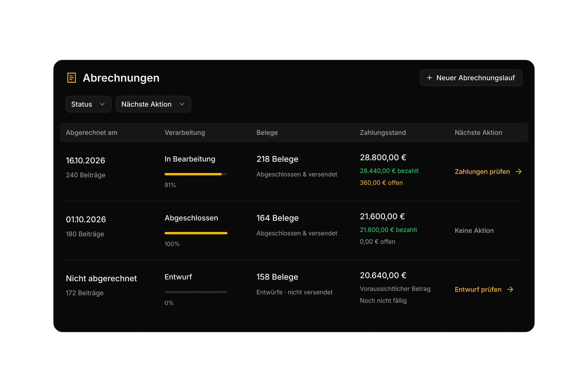The image size is (588, 392).
Task: Click 0,00 € offen
Action: click(377, 242)
